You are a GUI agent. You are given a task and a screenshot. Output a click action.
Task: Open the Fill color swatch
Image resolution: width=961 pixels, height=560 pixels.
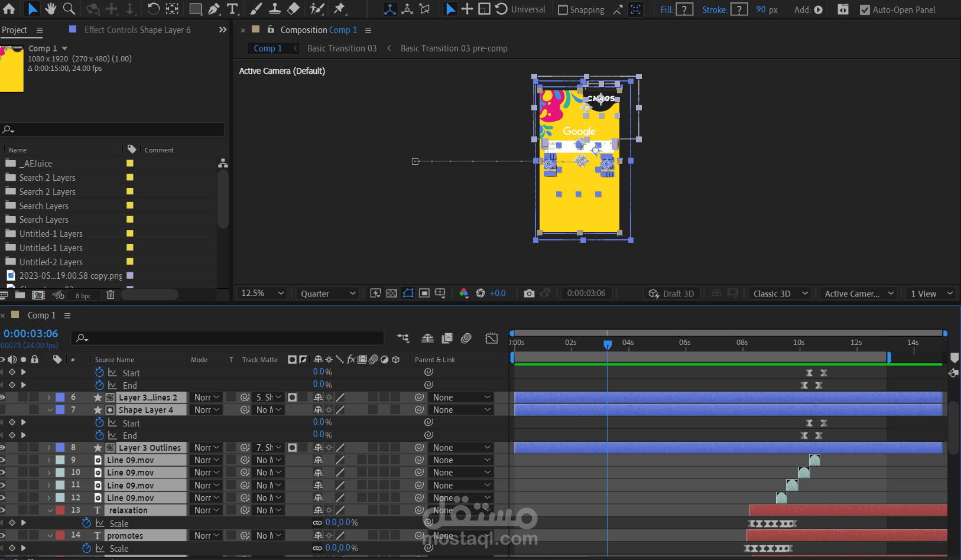coord(684,9)
